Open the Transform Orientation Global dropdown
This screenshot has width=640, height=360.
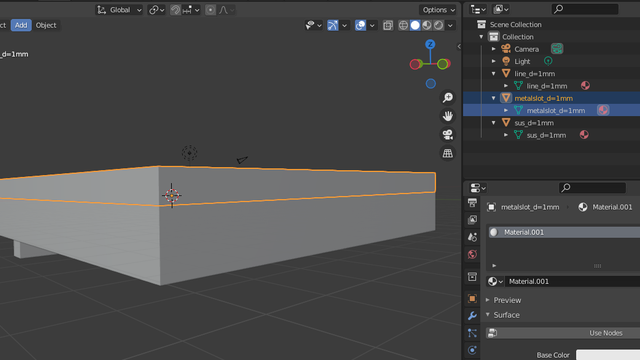click(119, 10)
